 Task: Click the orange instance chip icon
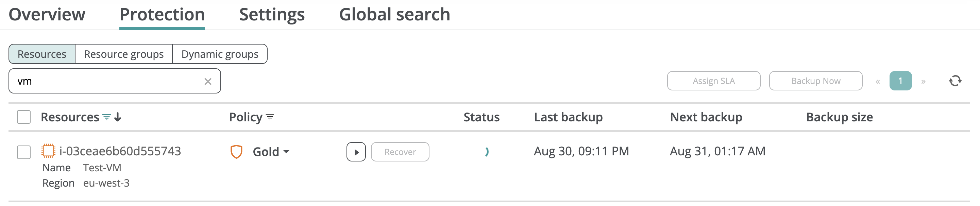tap(48, 151)
